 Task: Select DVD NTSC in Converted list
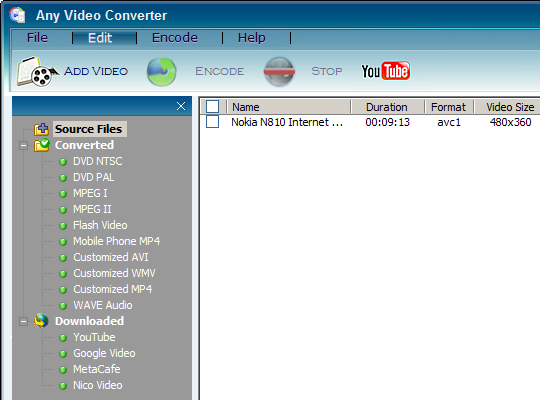click(x=98, y=161)
